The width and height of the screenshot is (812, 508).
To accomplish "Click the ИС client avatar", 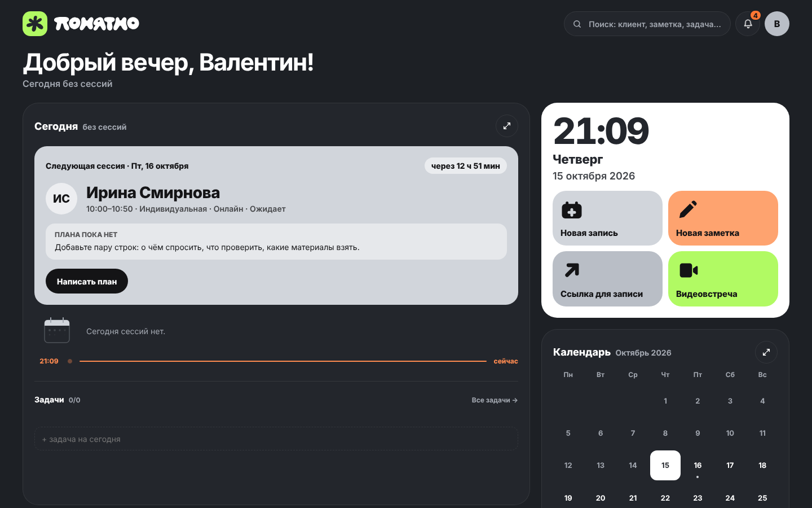I will tap(61, 199).
